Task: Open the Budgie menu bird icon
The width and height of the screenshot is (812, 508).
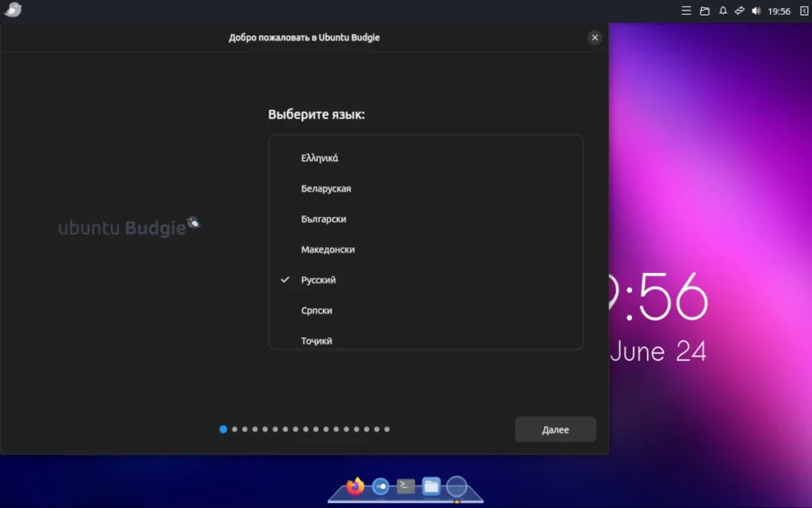Action: [x=13, y=10]
